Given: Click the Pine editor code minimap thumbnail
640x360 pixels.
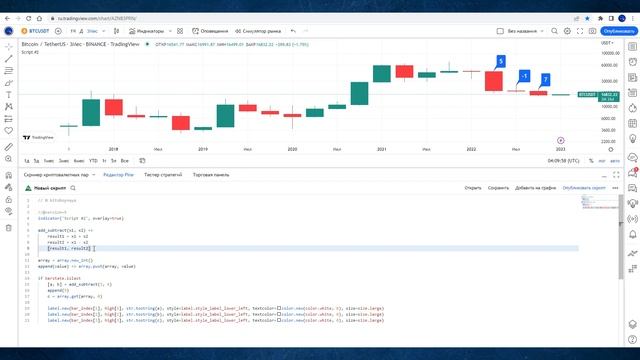Looking at the screenshot, I should click(600, 202).
